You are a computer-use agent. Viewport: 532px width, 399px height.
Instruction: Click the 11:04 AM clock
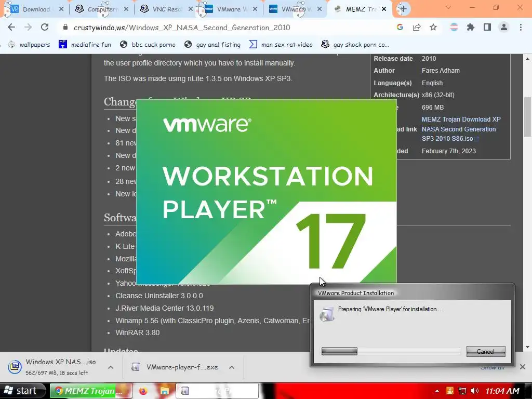click(x=502, y=391)
